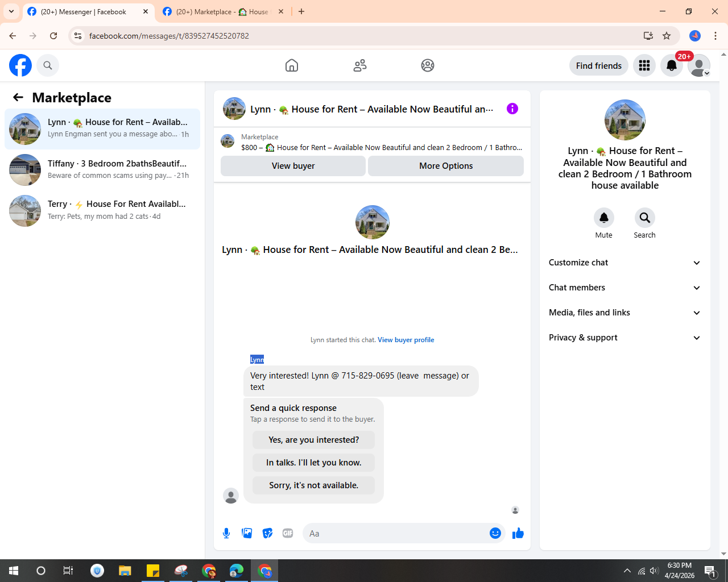Open the taskbar clock and date

tap(680, 571)
